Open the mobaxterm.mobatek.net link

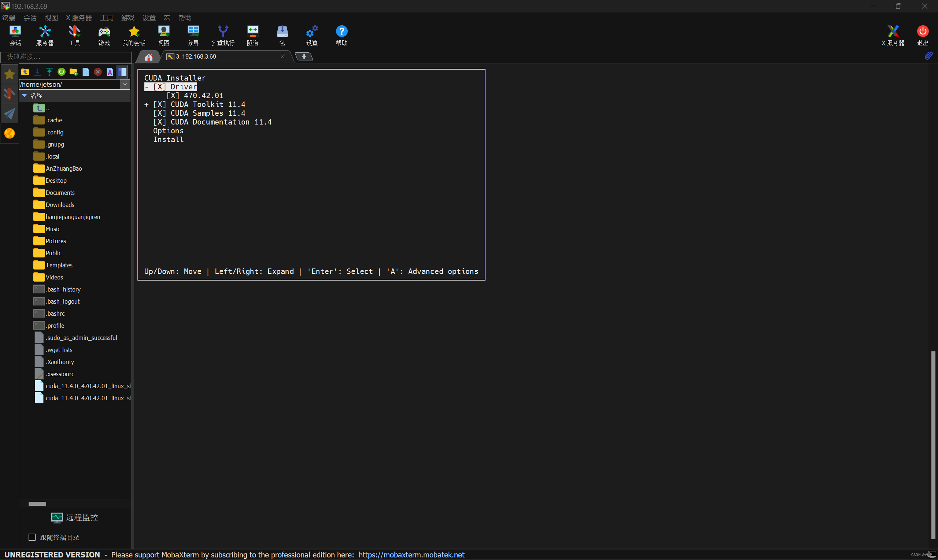(x=411, y=555)
